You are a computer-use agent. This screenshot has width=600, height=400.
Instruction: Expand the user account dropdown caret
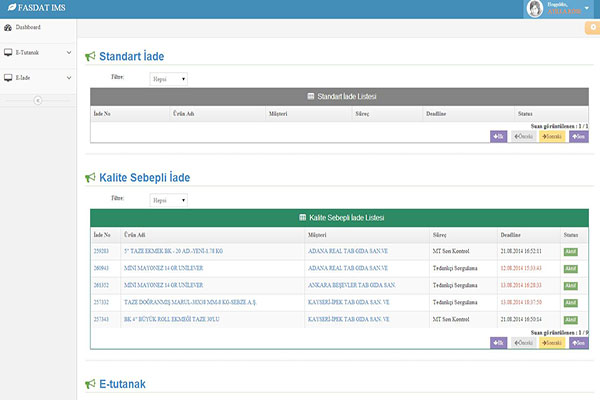(587, 8)
